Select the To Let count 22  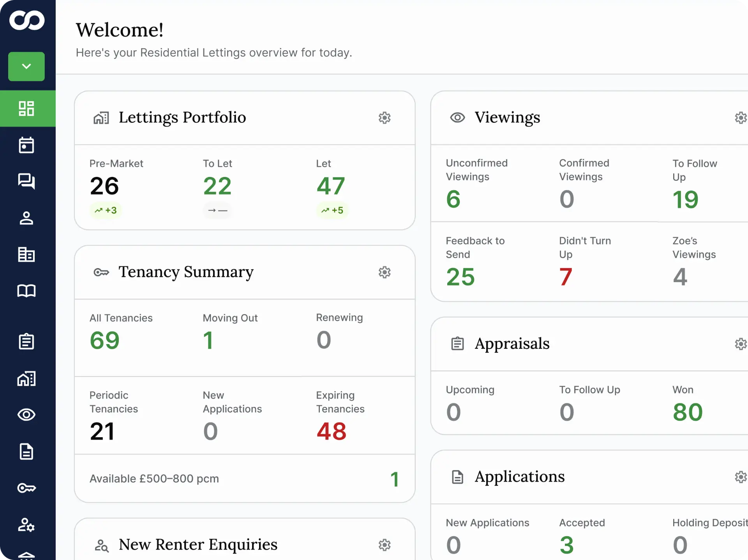click(x=217, y=186)
